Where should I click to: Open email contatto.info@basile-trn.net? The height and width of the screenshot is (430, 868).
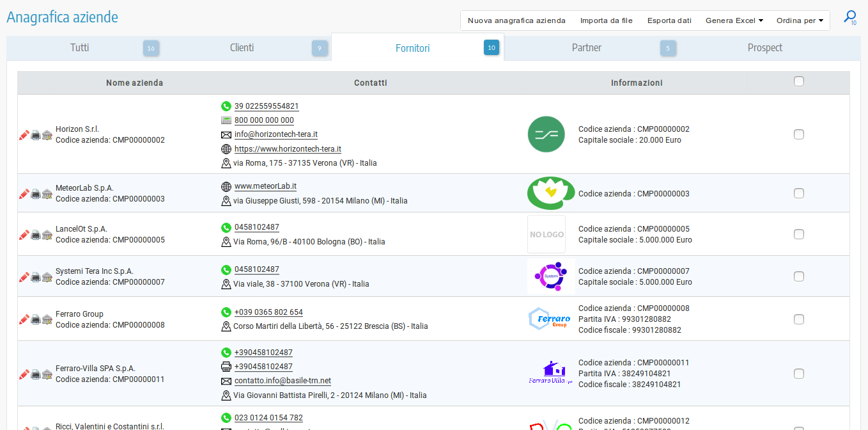(x=283, y=381)
